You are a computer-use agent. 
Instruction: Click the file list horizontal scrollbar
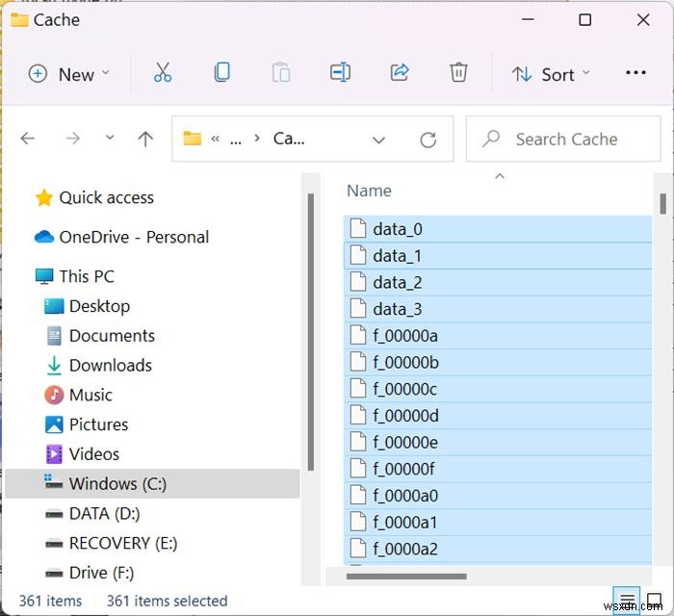[x=406, y=576]
